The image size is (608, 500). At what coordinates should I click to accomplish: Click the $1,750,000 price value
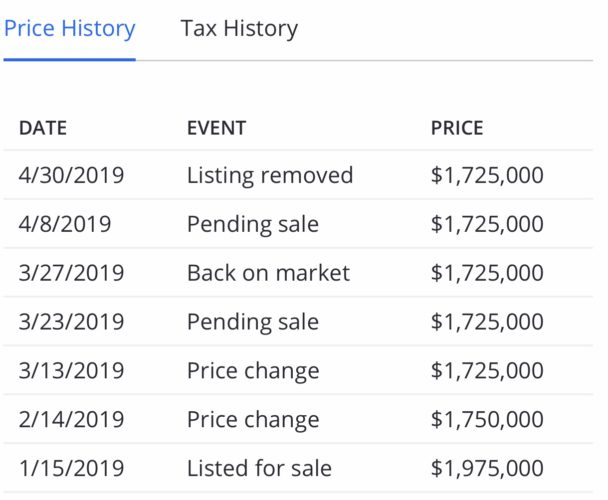[487, 420]
